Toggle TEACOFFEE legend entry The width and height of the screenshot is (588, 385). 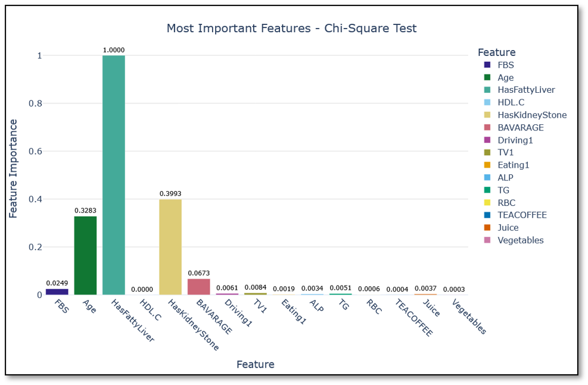521,215
